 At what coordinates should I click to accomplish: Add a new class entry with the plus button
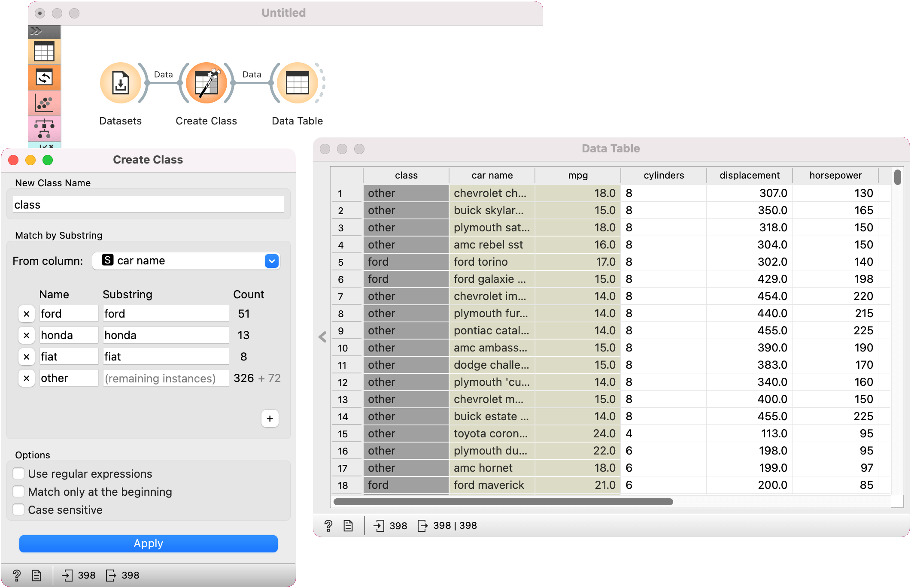[x=270, y=418]
